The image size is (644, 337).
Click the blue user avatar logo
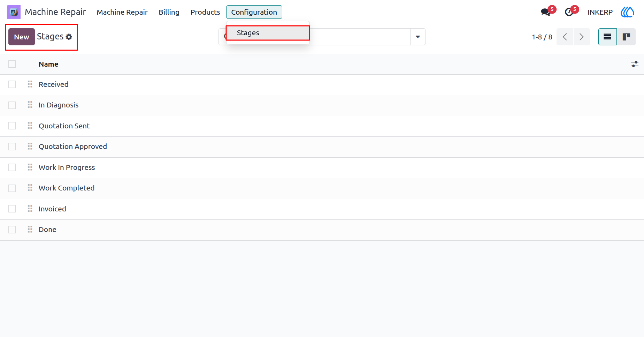coord(627,12)
